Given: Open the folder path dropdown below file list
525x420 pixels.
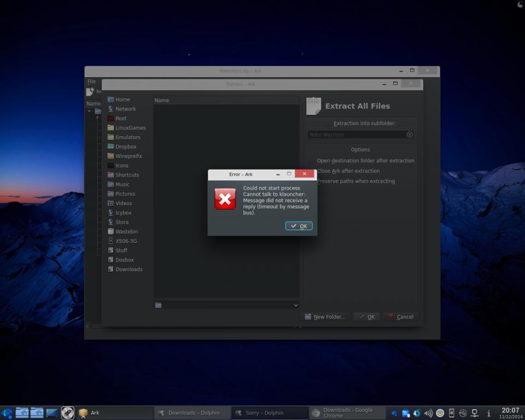Looking at the screenshot, I should pyautogui.click(x=295, y=305).
